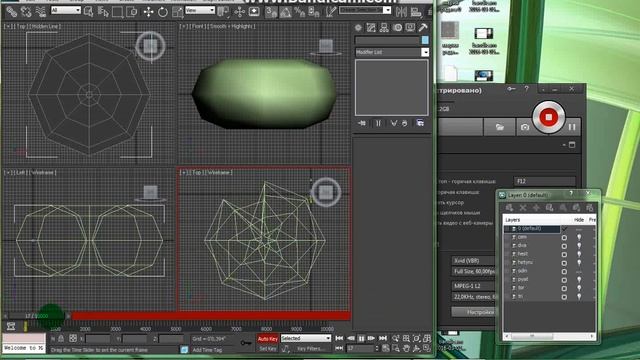Viewport: 640px width, 360px height.
Task: Open Select by Name dialog
Action: click(103, 12)
